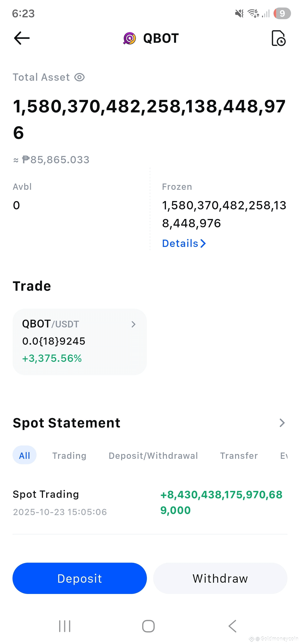Image resolution: width=300 pixels, height=644 pixels.
Task: Tap the Android back navigation icon
Action: (x=232, y=626)
